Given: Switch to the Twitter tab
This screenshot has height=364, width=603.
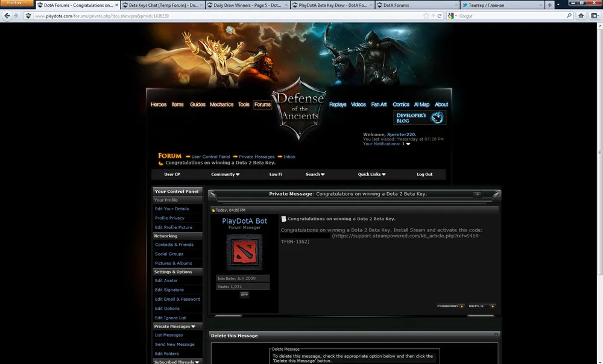Looking at the screenshot, I should [x=502, y=5].
